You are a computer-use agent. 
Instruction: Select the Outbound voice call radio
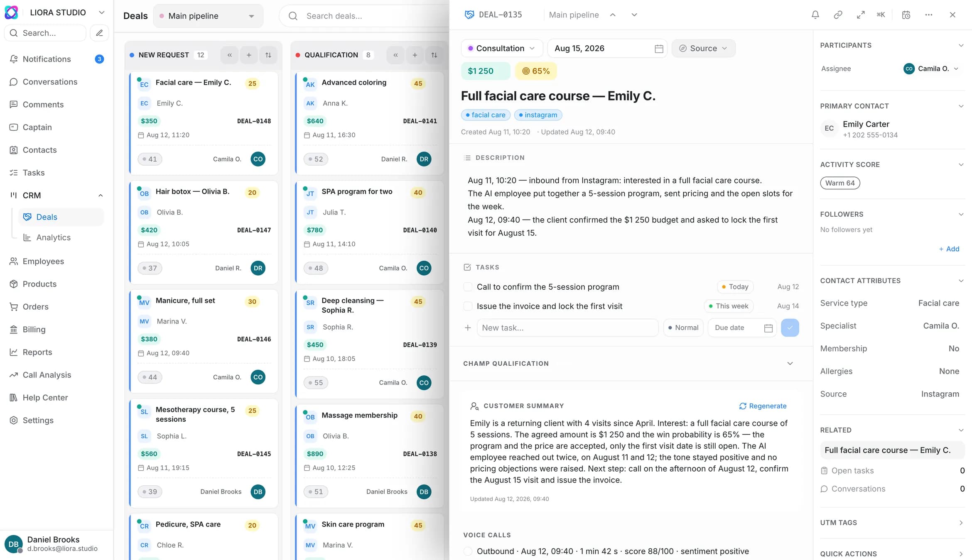click(468, 551)
